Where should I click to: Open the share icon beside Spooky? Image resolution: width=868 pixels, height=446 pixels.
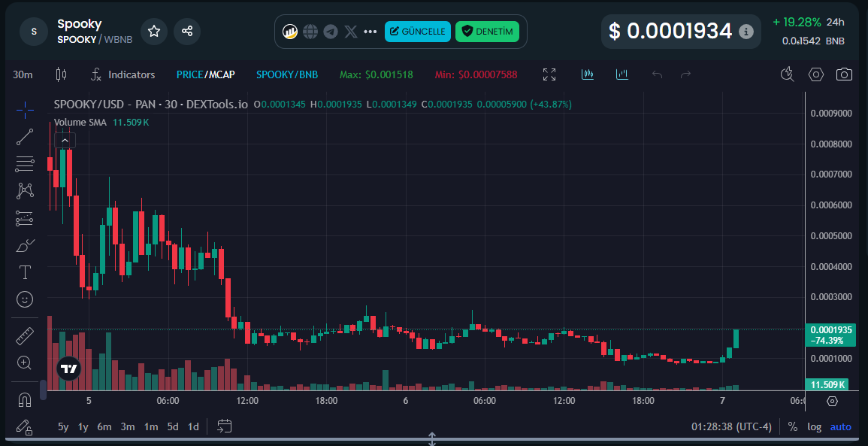click(187, 32)
